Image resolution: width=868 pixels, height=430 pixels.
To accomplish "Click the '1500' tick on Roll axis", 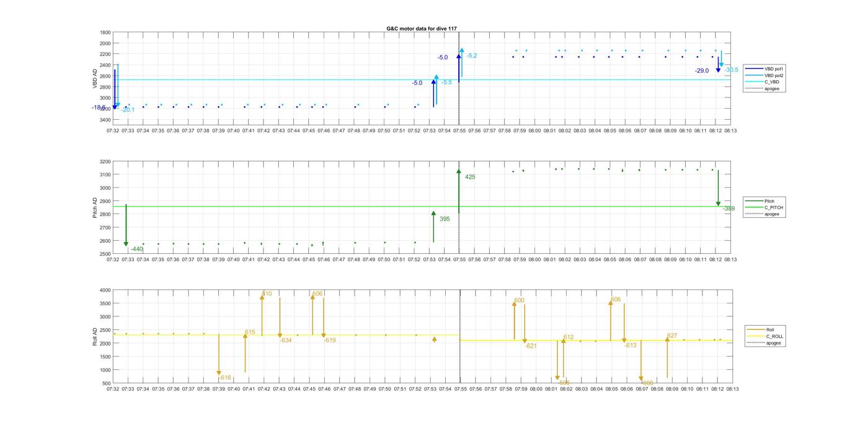I will [x=105, y=357].
